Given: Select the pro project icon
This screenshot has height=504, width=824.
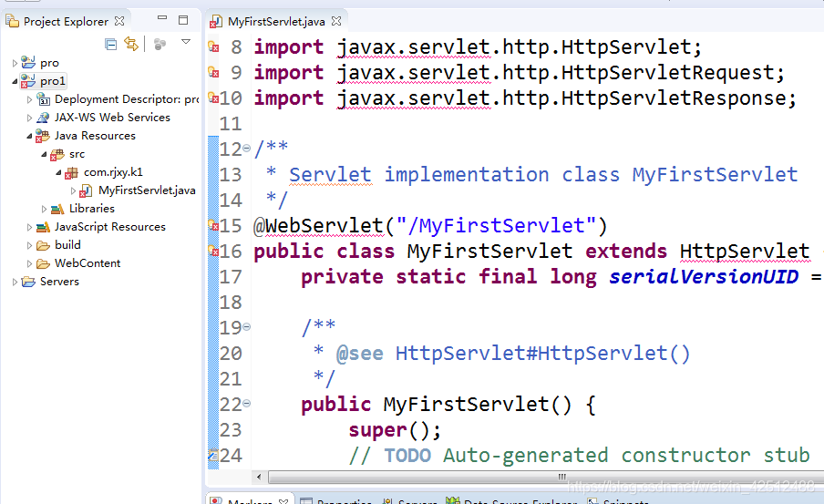Looking at the screenshot, I should [x=28, y=63].
